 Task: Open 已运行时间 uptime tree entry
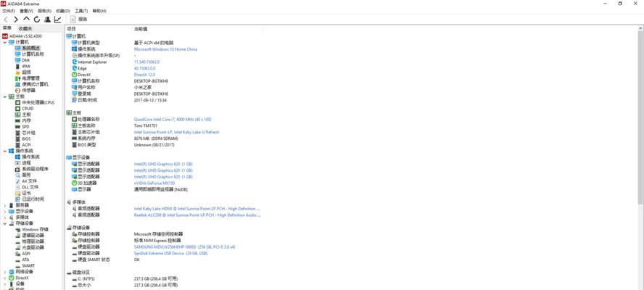[33, 199]
